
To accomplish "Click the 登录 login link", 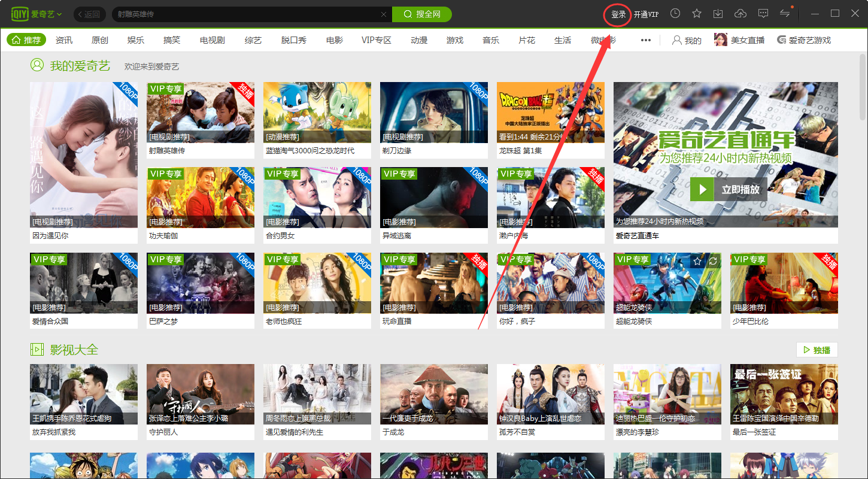I will tap(618, 14).
